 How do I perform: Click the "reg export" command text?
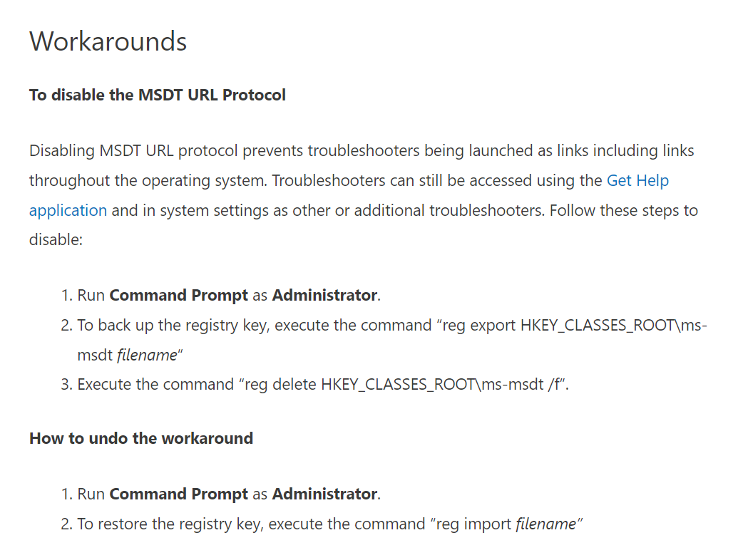[478, 326]
